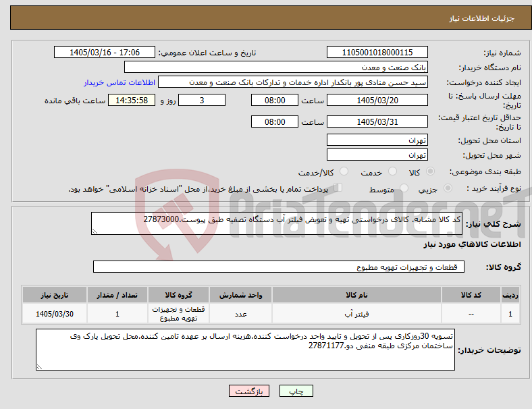
Task: Click the row number cell 1
Action: tap(510, 314)
